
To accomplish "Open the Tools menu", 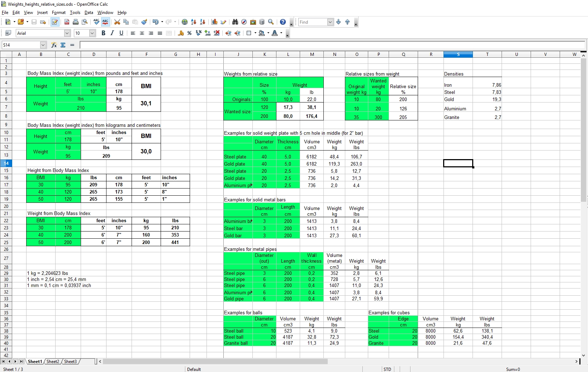I will click(x=75, y=13).
